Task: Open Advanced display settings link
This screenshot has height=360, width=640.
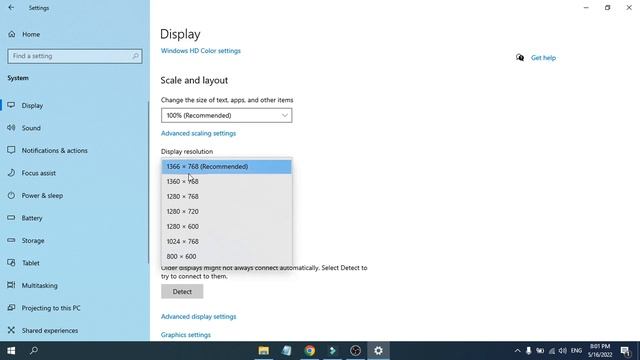Action: (198, 316)
